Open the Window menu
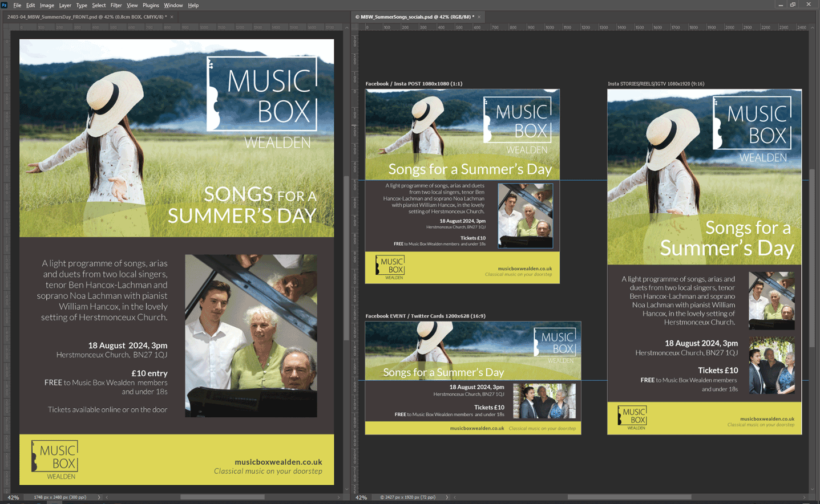The image size is (820, 504). 173,5
